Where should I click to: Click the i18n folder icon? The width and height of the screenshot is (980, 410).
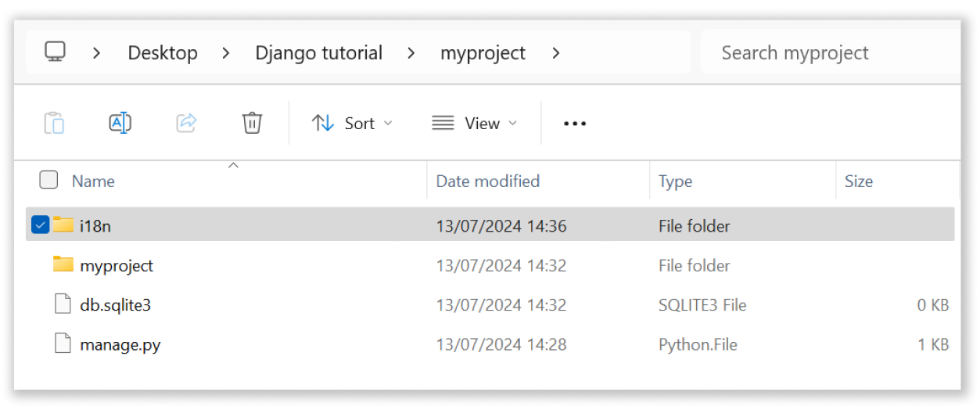tap(63, 225)
